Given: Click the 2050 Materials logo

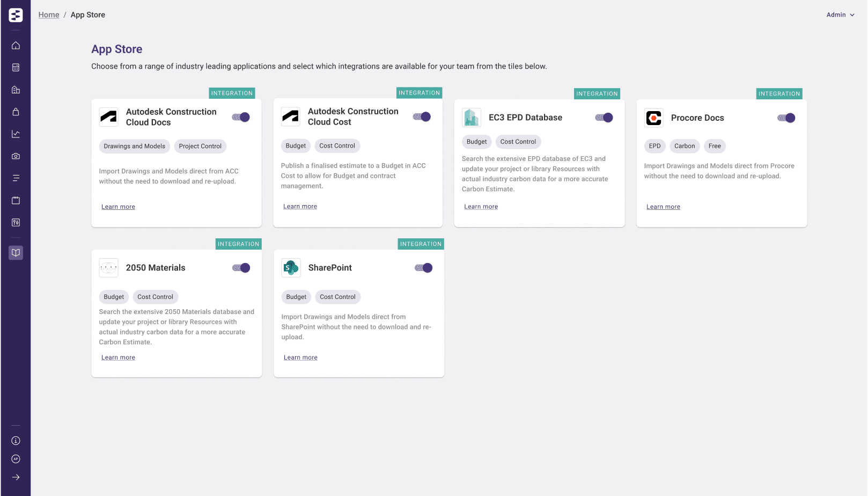Looking at the screenshot, I should click(109, 268).
